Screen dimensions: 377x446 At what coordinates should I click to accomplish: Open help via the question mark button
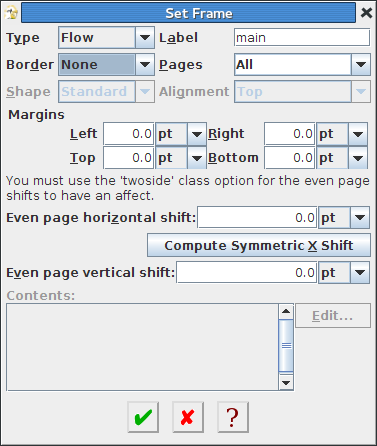tap(233, 417)
